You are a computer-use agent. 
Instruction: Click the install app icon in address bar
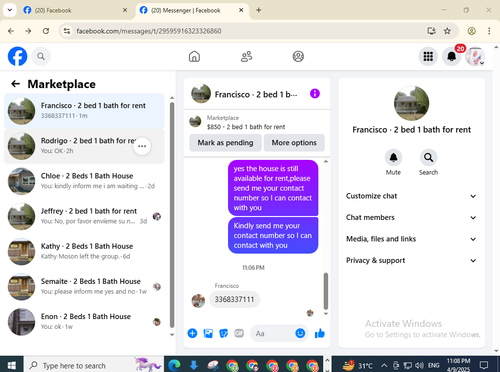click(x=431, y=31)
